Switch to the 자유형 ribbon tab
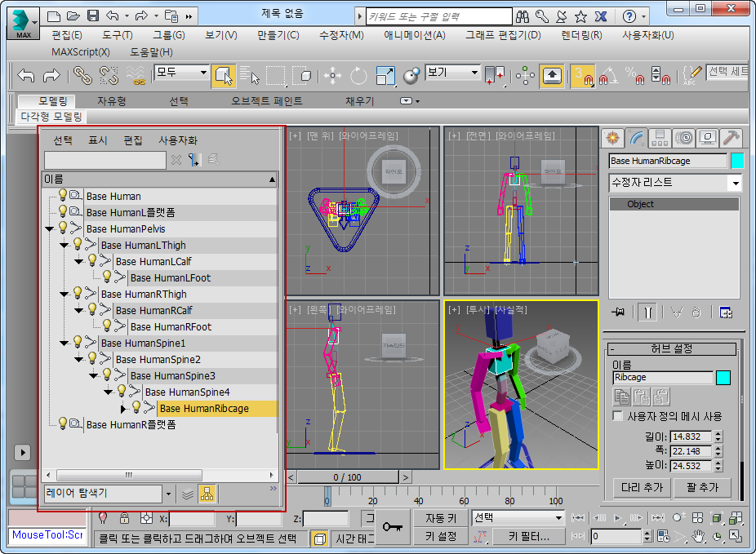 (112, 100)
